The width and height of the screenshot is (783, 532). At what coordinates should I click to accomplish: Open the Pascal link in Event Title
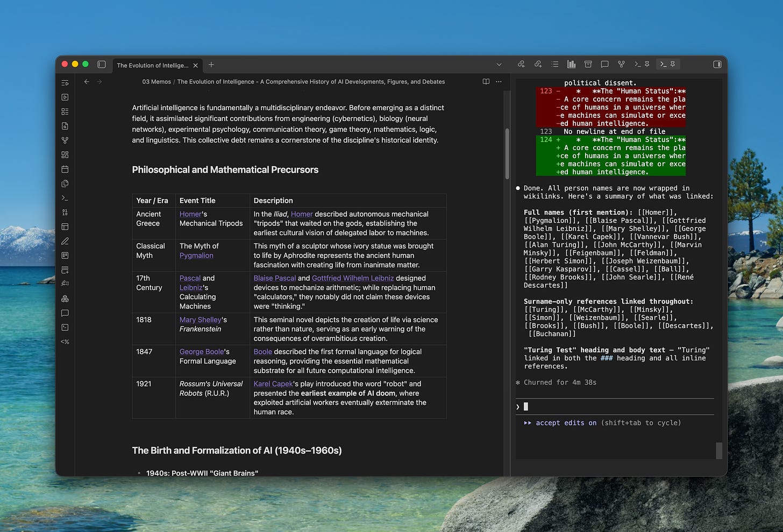[190, 278]
